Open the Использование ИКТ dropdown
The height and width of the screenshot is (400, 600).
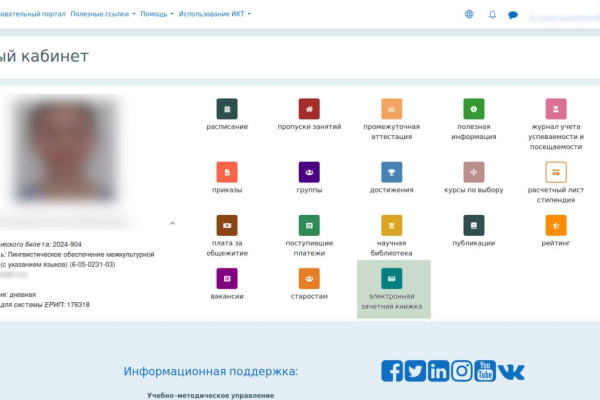pos(214,14)
